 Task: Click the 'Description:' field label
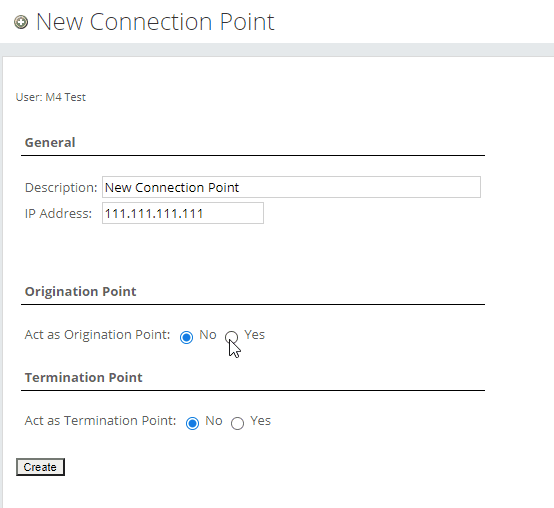(x=61, y=188)
